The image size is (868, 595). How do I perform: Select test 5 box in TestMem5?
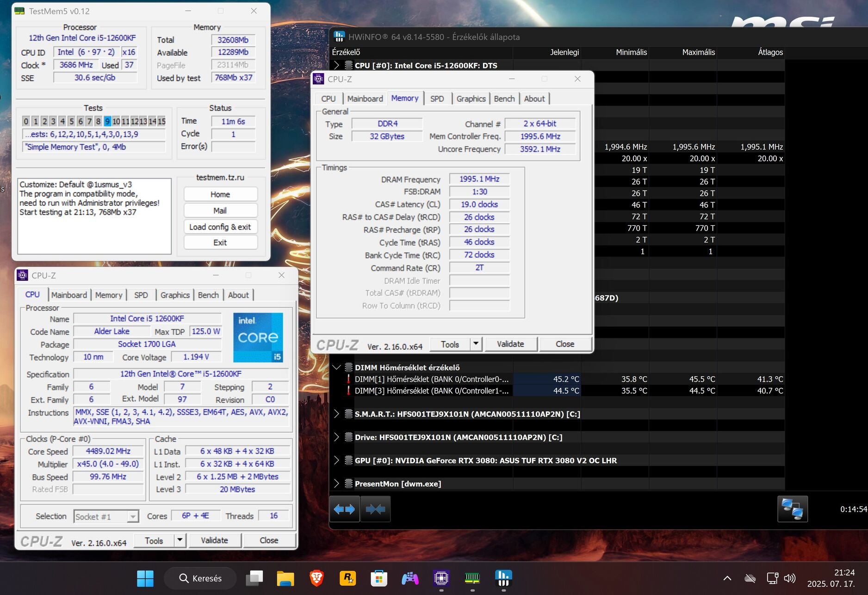tap(71, 121)
